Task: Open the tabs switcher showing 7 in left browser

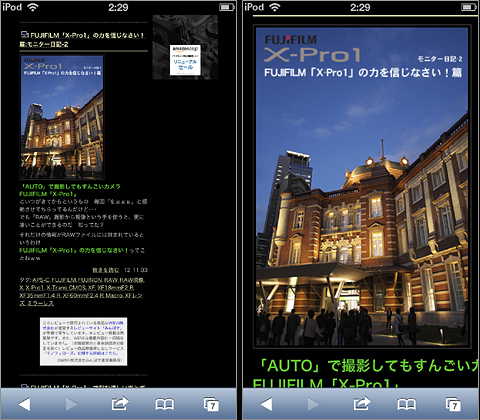Action: coord(211,404)
